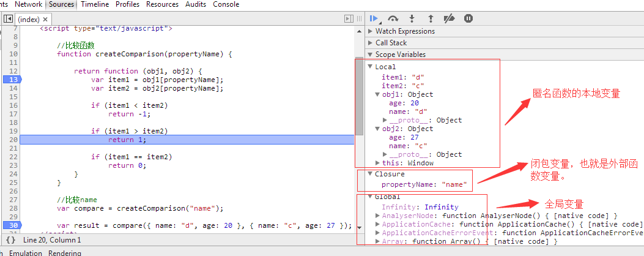This screenshot has height=256, width=644.
Task: Step over next function call
Action: point(393,18)
